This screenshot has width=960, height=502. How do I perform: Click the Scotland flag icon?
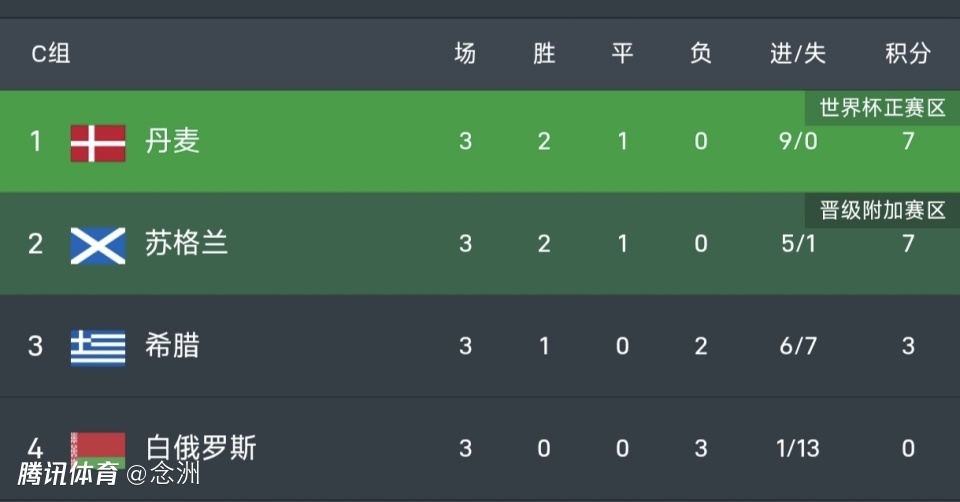98,245
